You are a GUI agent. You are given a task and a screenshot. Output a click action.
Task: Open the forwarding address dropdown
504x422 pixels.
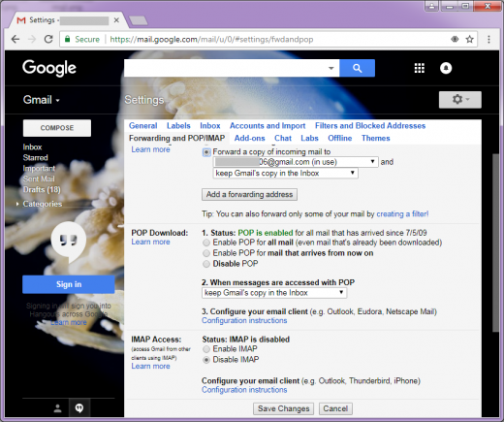point(296,162)
